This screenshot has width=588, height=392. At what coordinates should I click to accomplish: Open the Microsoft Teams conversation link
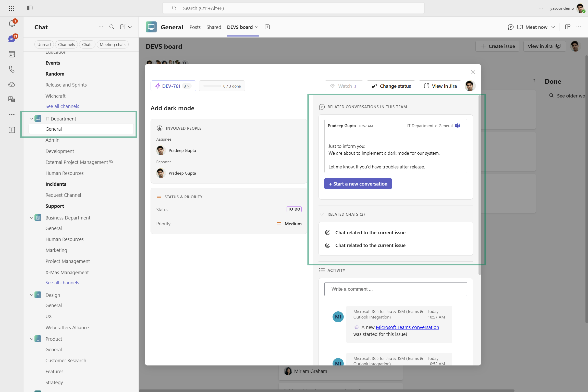[407, 327]
